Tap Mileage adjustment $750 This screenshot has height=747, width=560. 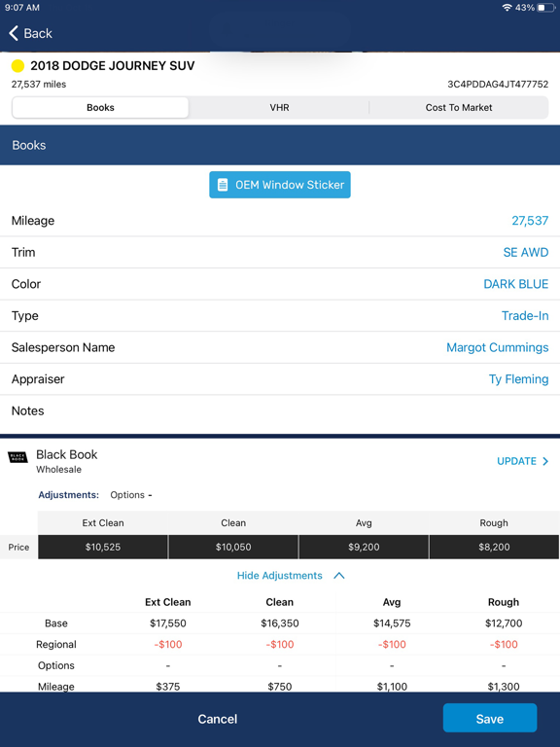point(280,687)
